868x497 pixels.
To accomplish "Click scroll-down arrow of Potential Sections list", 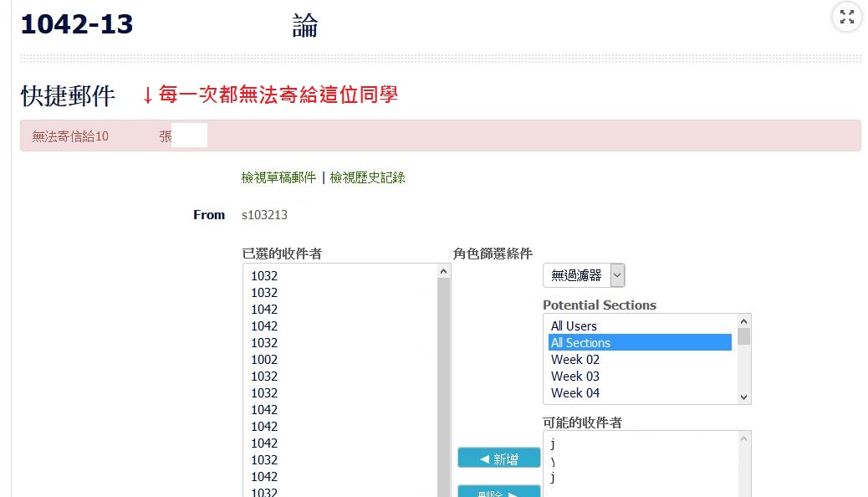I will pos(743,397).
